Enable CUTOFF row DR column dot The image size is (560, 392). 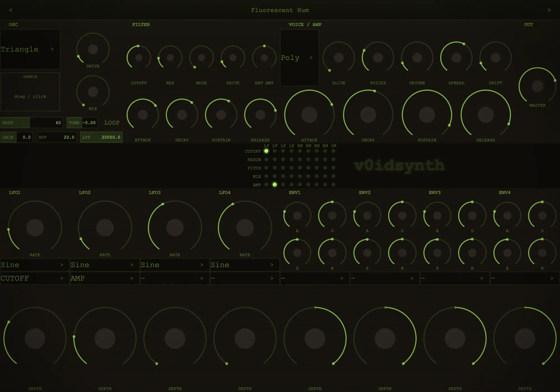coord(333,151)
